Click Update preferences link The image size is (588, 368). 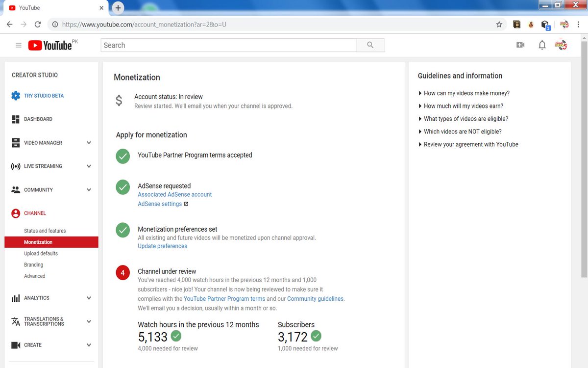162,246
